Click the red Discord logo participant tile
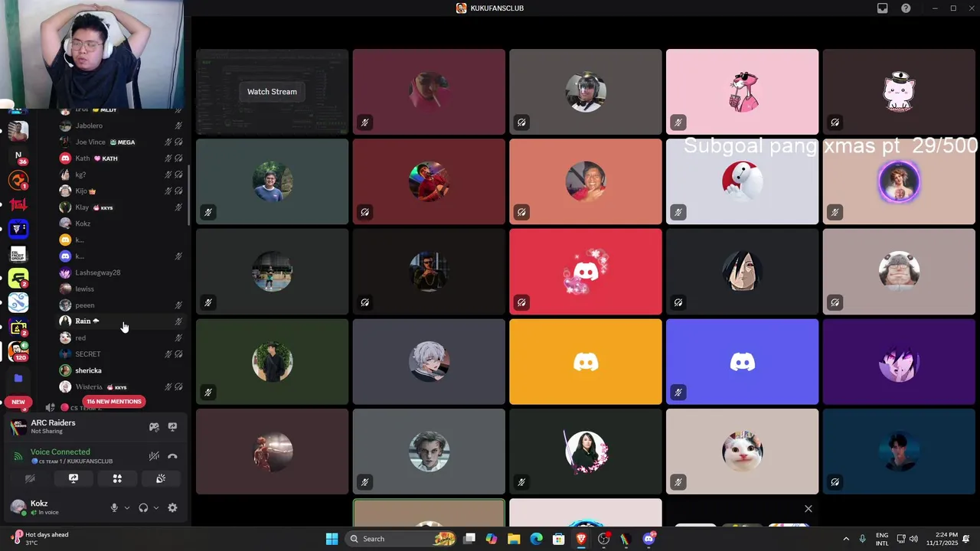This screenshot has height=551, width=980. pyautogui.click(x=586, y=272)
